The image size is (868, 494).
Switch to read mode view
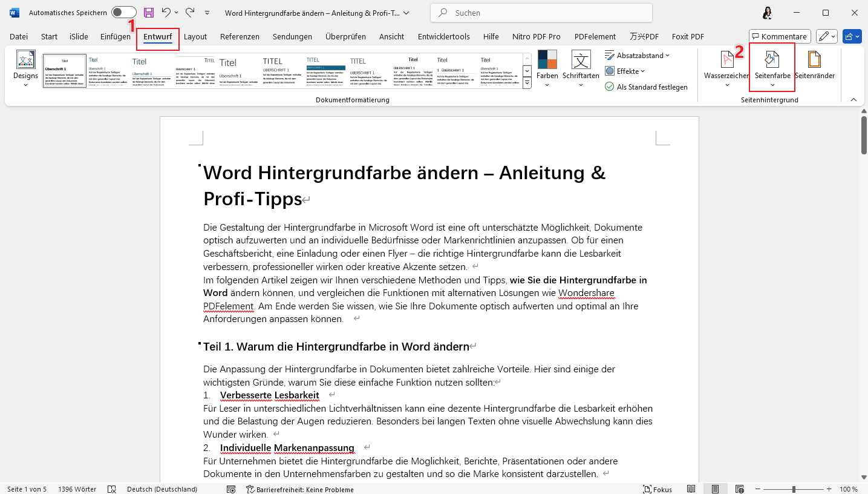point(691,489)
